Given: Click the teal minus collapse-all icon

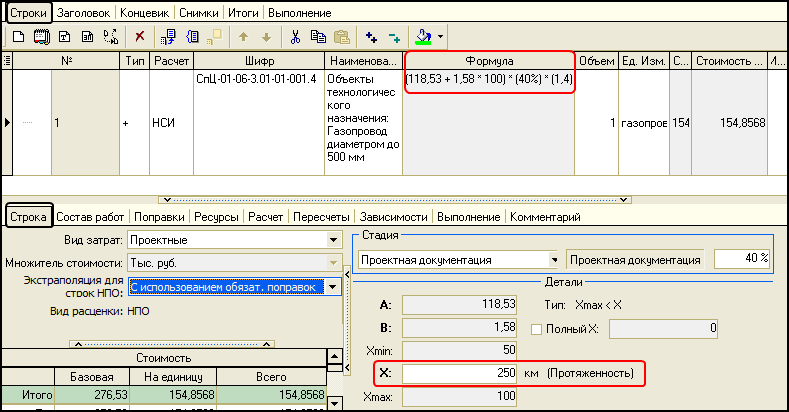Looking at the screenshot, I should 395,37.
